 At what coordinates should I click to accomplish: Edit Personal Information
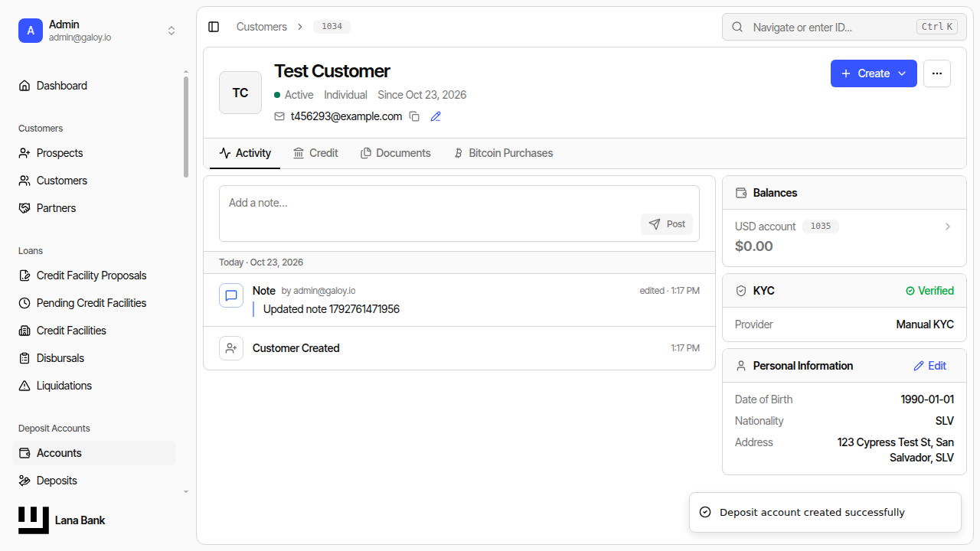[930, 366]
